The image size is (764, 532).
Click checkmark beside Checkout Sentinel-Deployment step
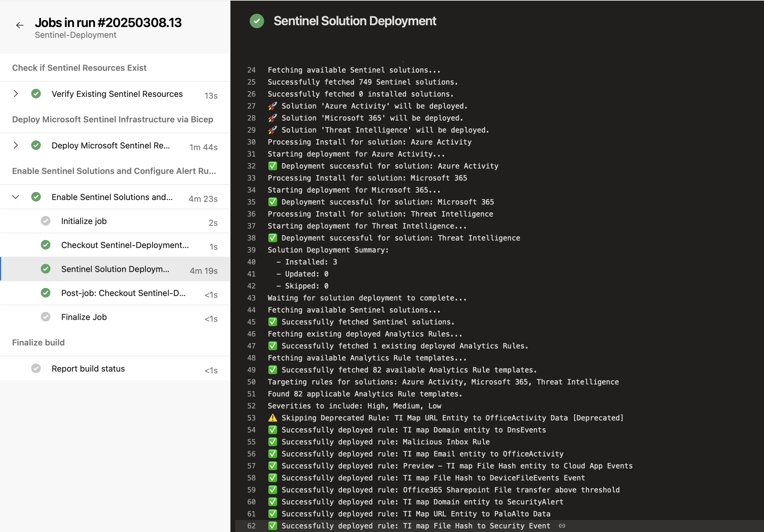pyautogui.click(x=46, y=245)
